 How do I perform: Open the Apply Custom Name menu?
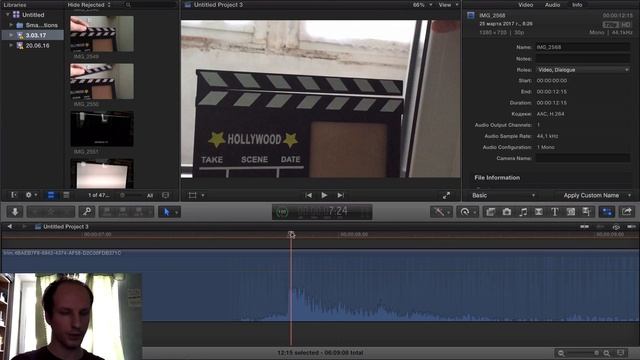point(597,196)
